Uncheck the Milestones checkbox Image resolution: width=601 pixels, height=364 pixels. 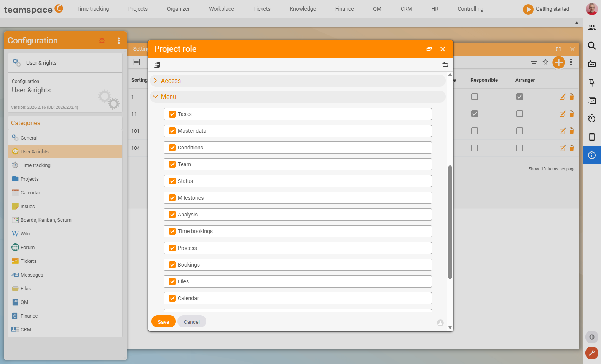tap(172, 198)
